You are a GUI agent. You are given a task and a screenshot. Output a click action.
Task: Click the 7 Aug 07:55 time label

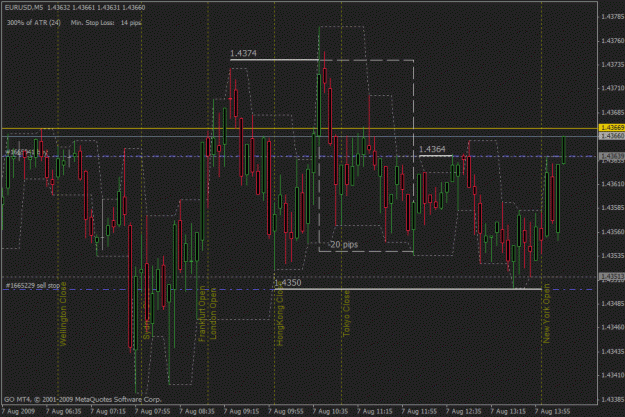(152, 411)
